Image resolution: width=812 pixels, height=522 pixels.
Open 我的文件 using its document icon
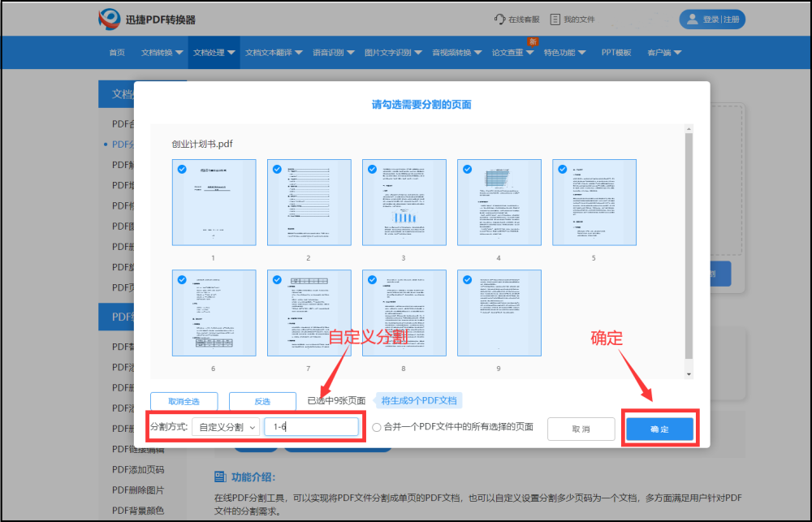(x=555, y=19)
